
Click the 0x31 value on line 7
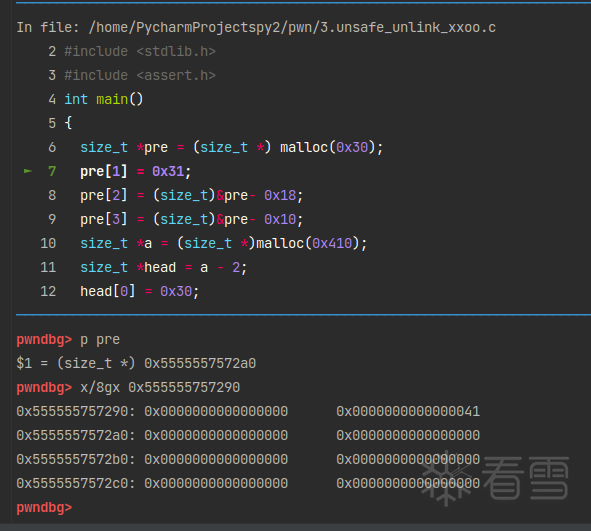click(168, 171)
